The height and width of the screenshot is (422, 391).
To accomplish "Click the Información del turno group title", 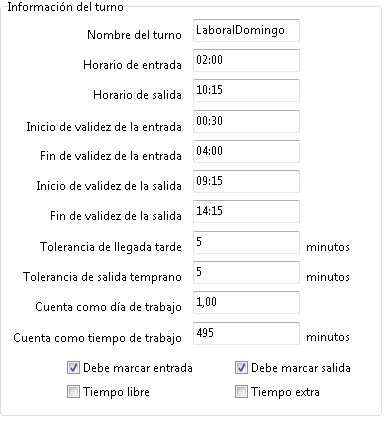I will (x=65, y=7).
